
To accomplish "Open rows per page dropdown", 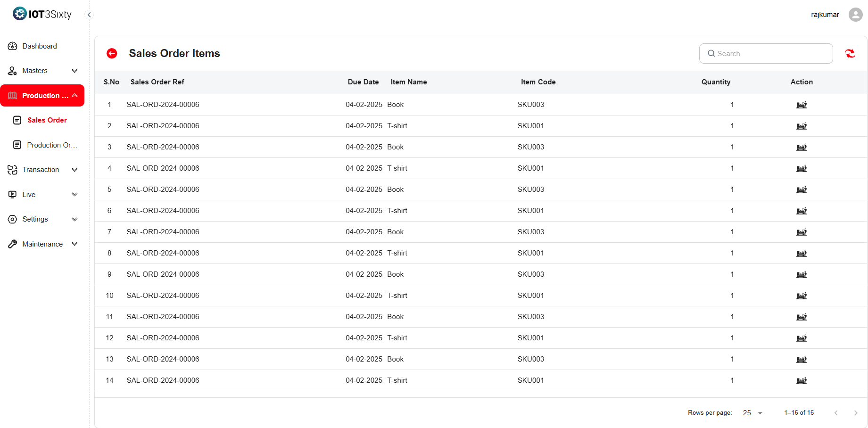I will (752, 413).
